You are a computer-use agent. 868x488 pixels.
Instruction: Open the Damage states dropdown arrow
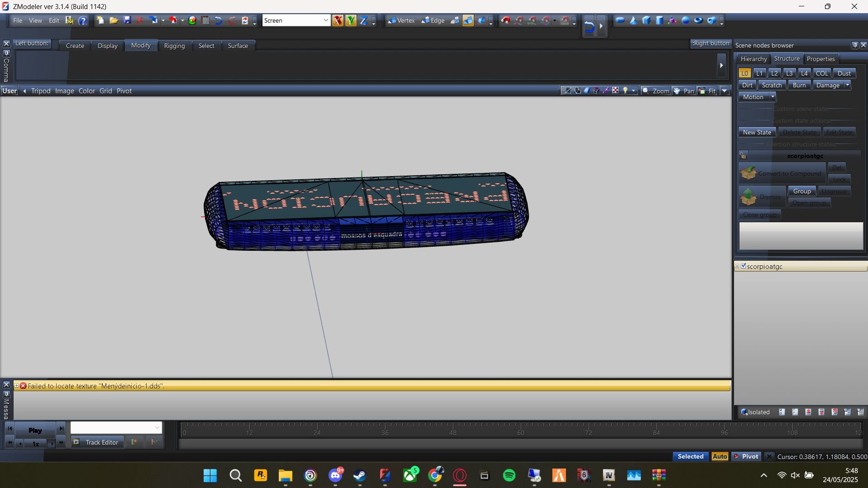click(x=847, y=85)
